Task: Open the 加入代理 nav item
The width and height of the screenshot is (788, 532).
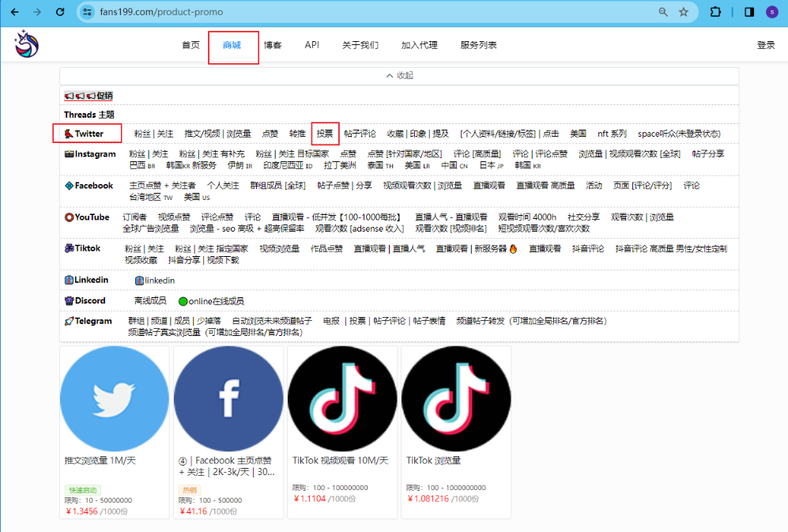Action: pos(419,45)
